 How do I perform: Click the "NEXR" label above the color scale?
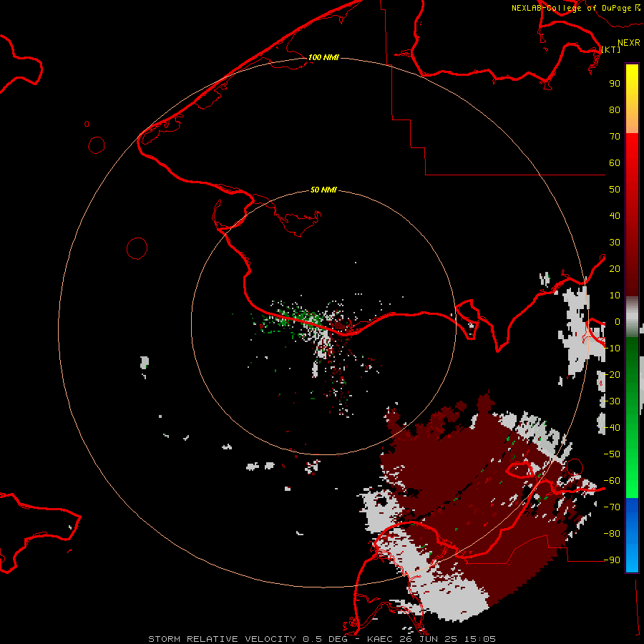coord(629,43)
